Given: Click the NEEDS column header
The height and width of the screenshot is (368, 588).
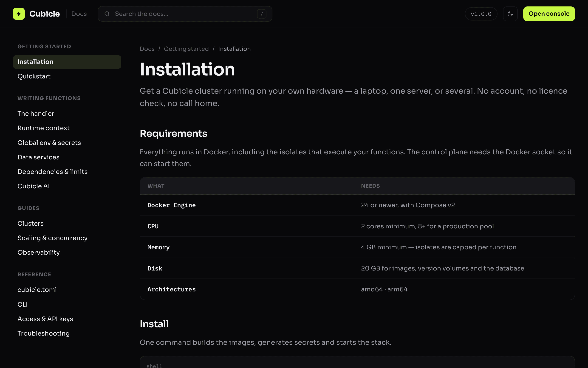Looking at the screenshot, I should coord(370,186).
